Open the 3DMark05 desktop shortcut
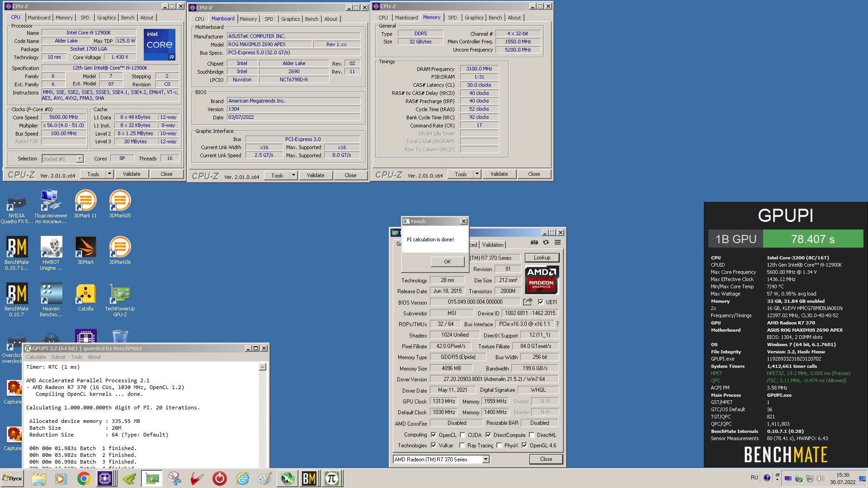The height and width of the screenshot is (488, 868). tap(120, 204)
